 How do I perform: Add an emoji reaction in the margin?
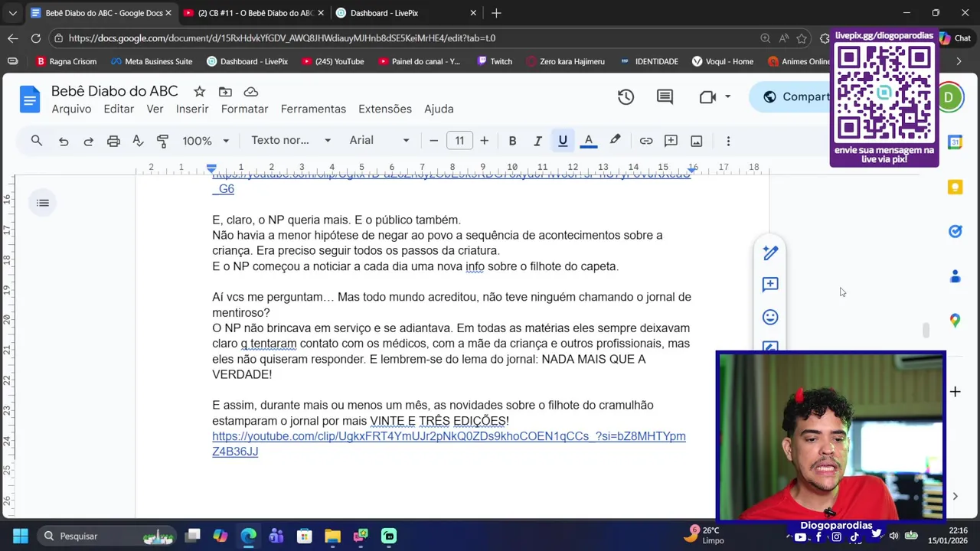point(770,317)
